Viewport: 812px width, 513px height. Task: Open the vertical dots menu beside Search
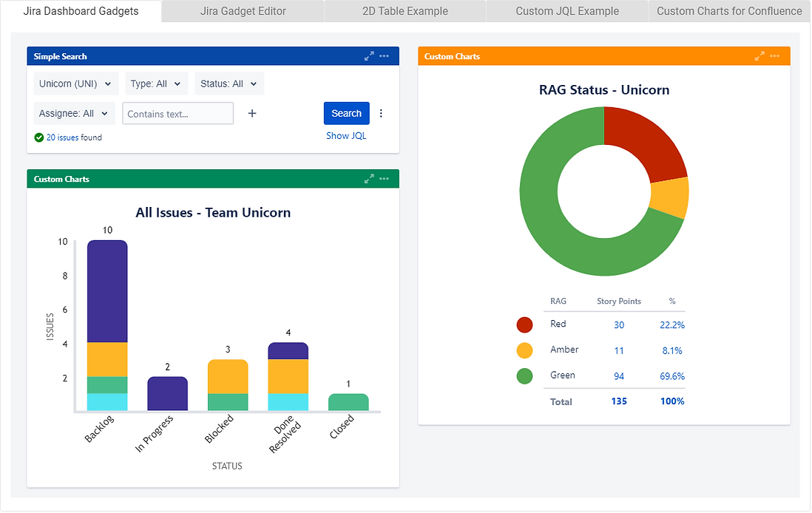click(x=381, y=113)
